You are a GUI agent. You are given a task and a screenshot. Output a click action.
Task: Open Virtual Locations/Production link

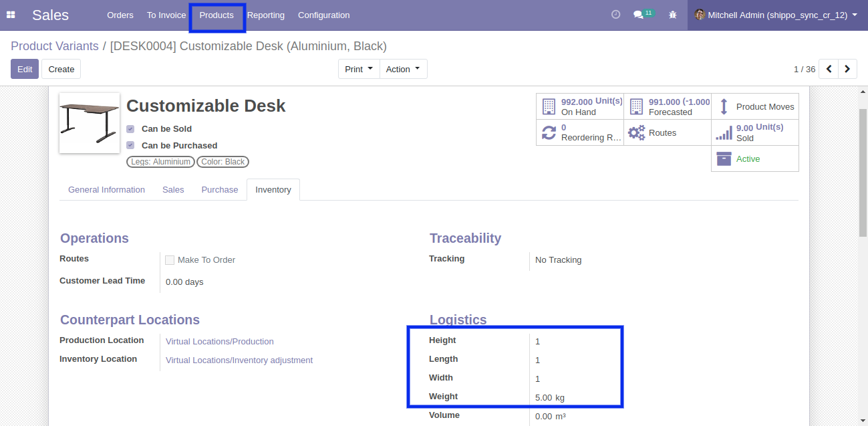[x=220, y=342]
